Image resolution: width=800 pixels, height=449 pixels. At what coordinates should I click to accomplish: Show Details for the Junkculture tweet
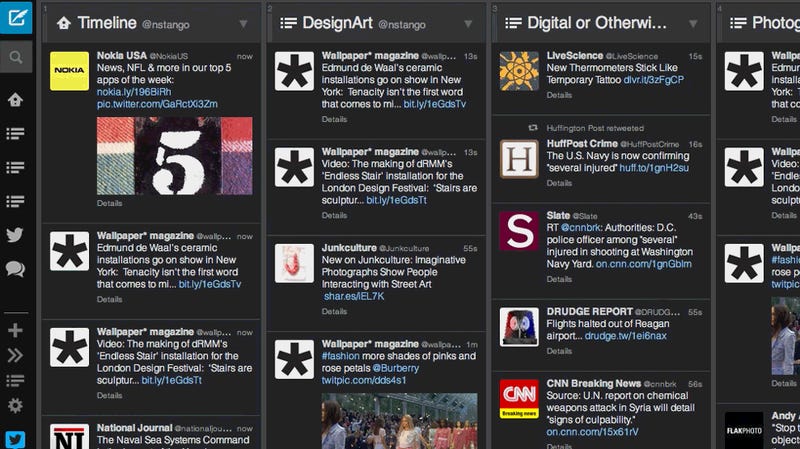[334, 311]
